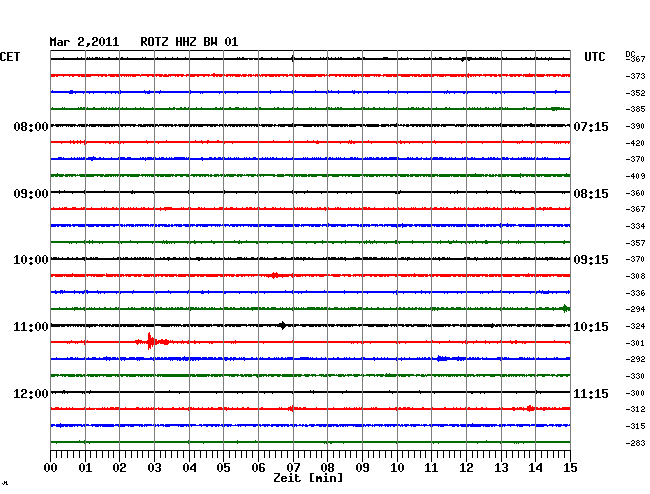Click the DC offset value "-334"
The width and height of the screenshot is (650, 494).
pos(635,226)
